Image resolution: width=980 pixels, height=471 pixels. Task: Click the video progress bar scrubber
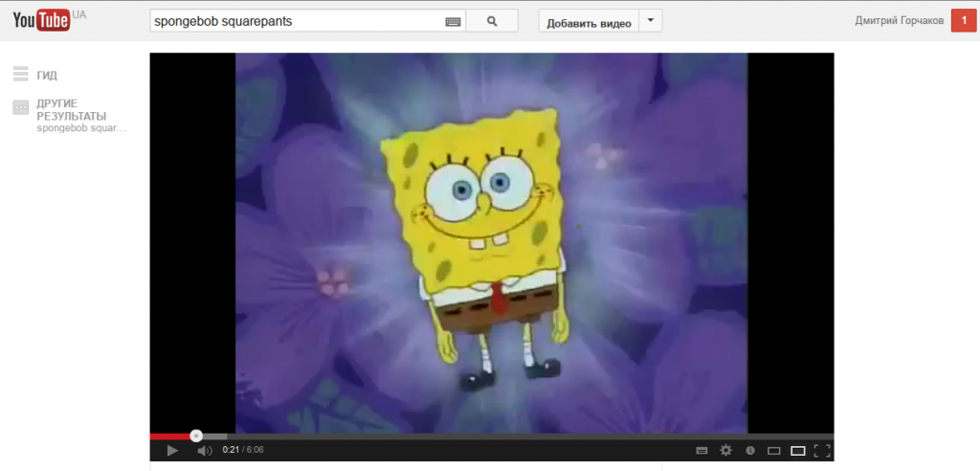[196, 436]
